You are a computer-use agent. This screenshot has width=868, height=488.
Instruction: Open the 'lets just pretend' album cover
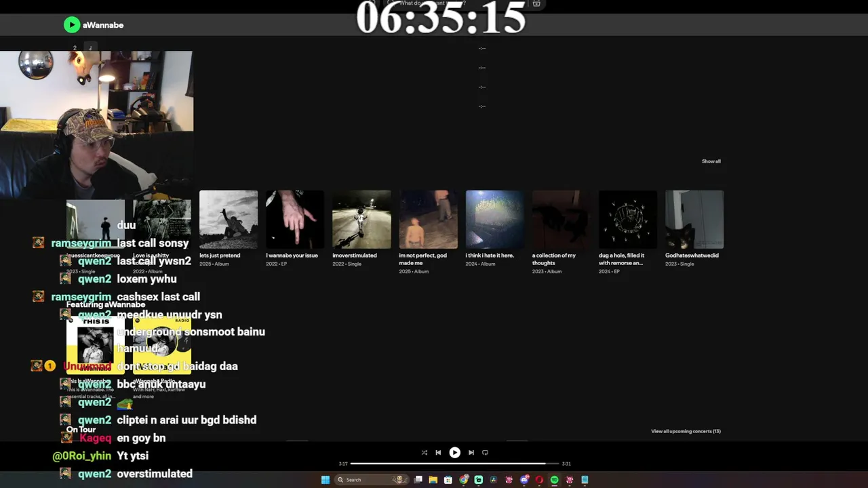point(229,220)
